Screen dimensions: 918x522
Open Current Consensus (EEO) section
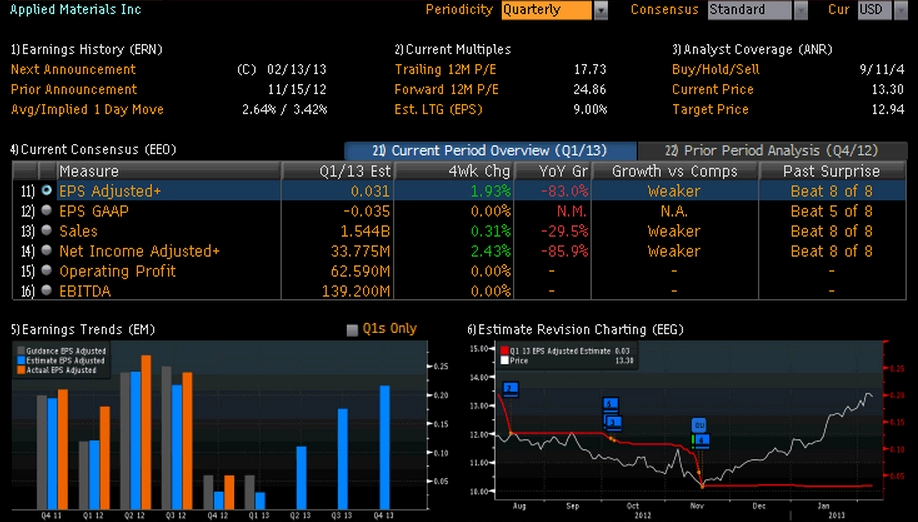[x=93, y=150]
